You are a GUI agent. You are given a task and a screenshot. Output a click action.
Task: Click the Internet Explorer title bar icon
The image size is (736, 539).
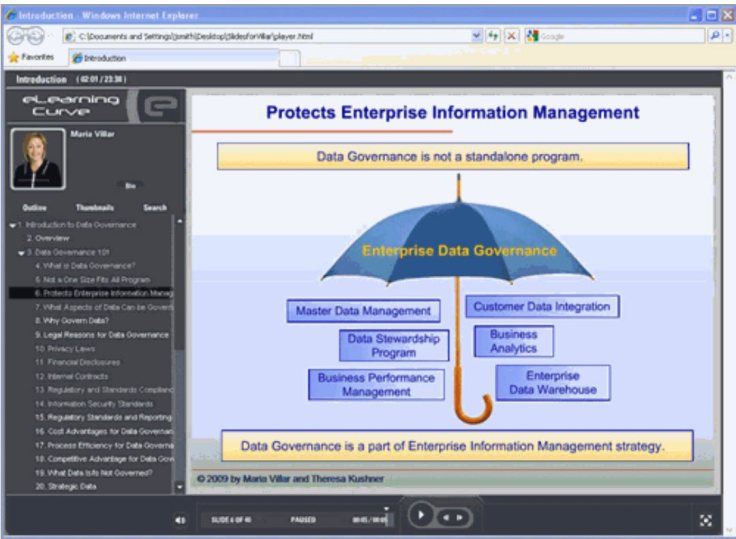tap(10, 15)
